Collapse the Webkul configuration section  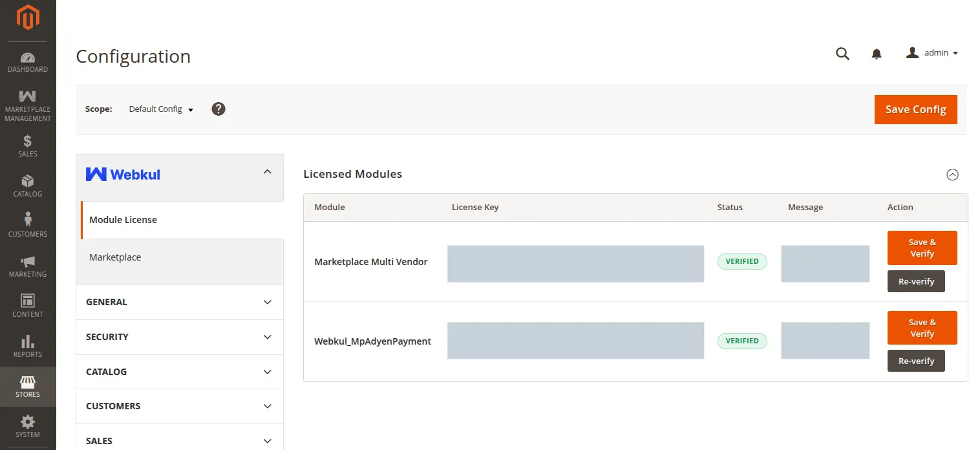(x=268, y=172)
